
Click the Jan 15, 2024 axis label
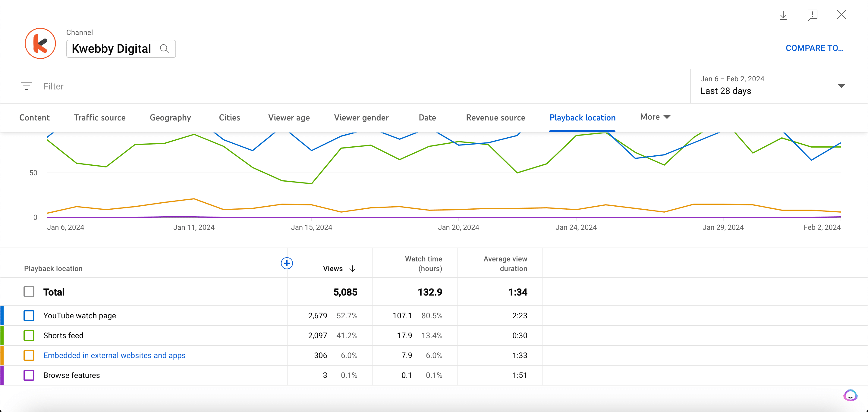pos(311,228)
